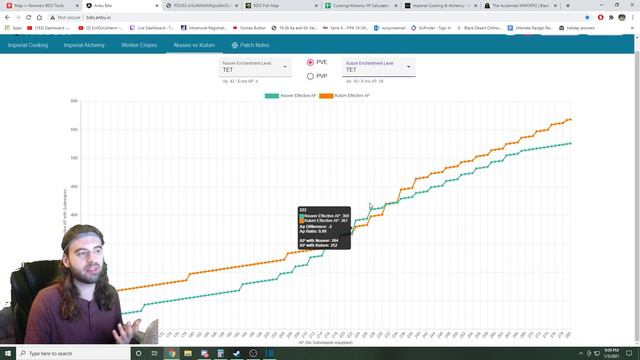Open the Patch Notes page

tap(250, 45)
